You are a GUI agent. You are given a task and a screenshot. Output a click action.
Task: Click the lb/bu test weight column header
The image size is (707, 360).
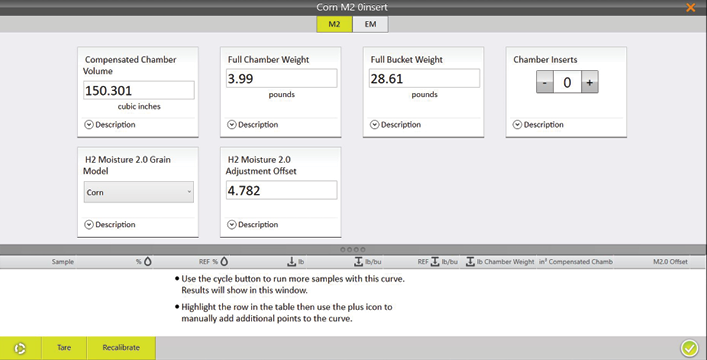coord(368,262)
